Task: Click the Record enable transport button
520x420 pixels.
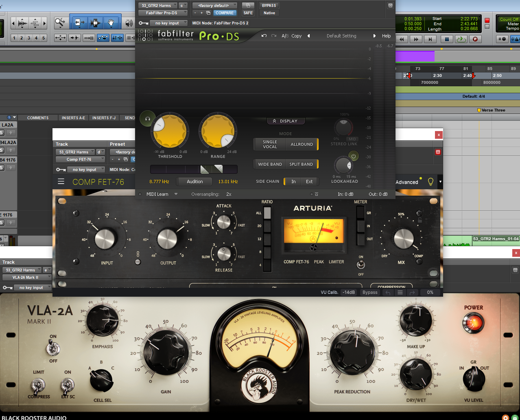Action: [x=475, y=39]
